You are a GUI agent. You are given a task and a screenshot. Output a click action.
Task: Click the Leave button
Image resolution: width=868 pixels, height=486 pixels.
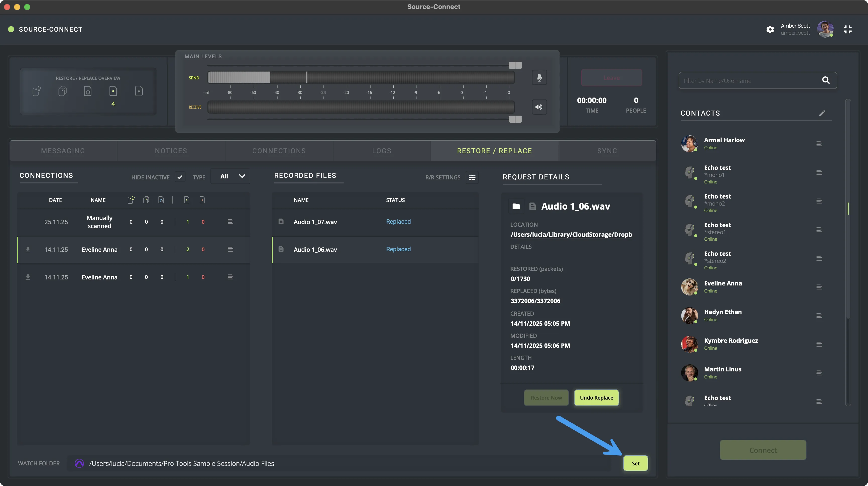tap(612, 78)
